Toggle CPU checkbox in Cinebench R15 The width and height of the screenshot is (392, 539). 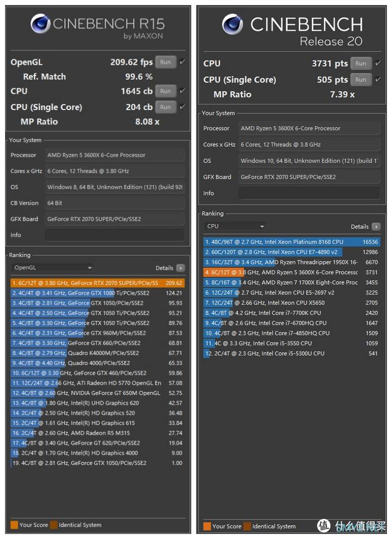click(x=182, y=91)
